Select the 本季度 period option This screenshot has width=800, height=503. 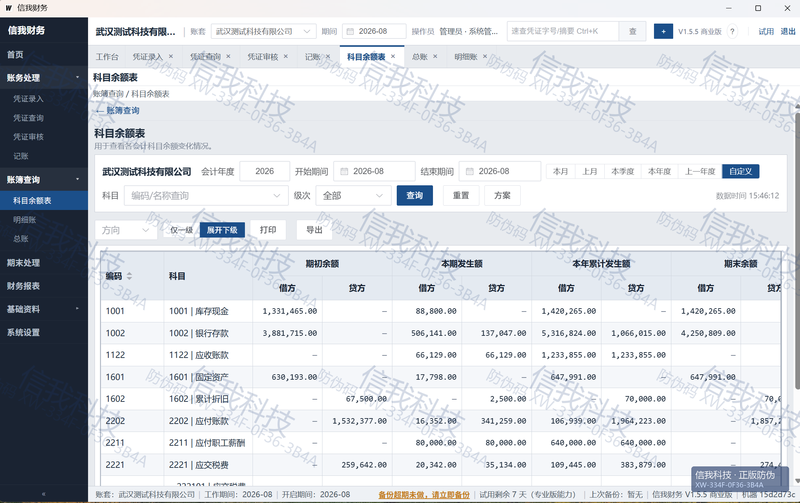click(622, 171)
